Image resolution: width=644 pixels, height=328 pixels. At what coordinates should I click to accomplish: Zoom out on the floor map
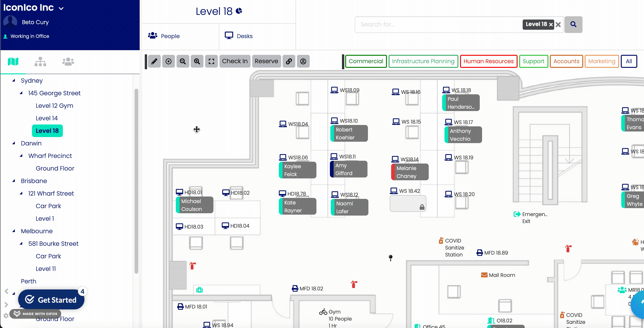[x=183, y=61]
